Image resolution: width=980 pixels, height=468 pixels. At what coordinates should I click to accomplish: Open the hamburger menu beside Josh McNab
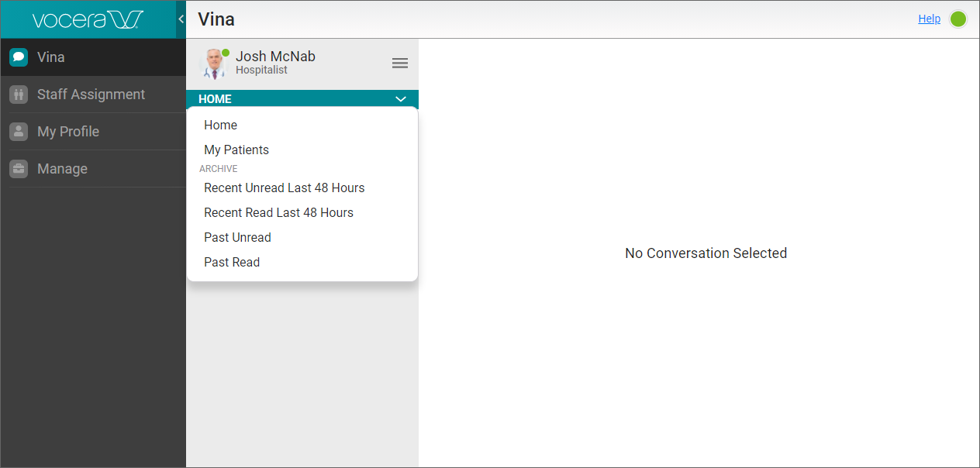click(400, 64)
